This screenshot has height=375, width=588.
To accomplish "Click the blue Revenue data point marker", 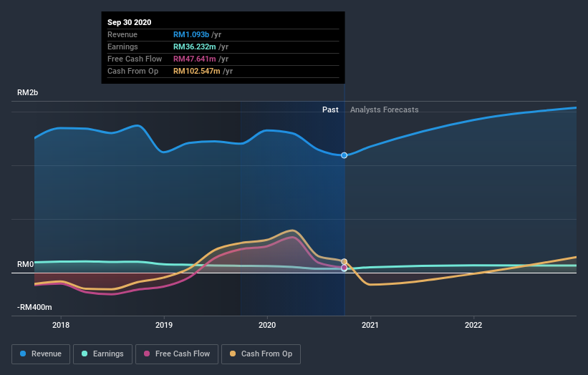I will pyautogui.click(x=344, y=155).
